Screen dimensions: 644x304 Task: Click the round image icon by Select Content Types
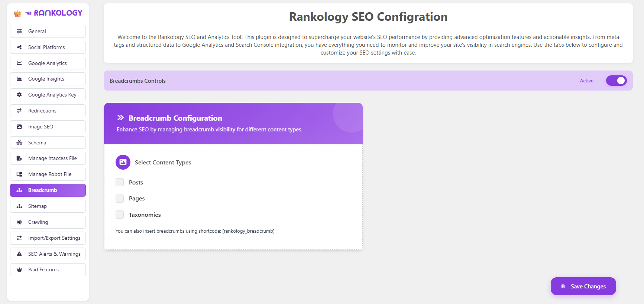point(123,162)
